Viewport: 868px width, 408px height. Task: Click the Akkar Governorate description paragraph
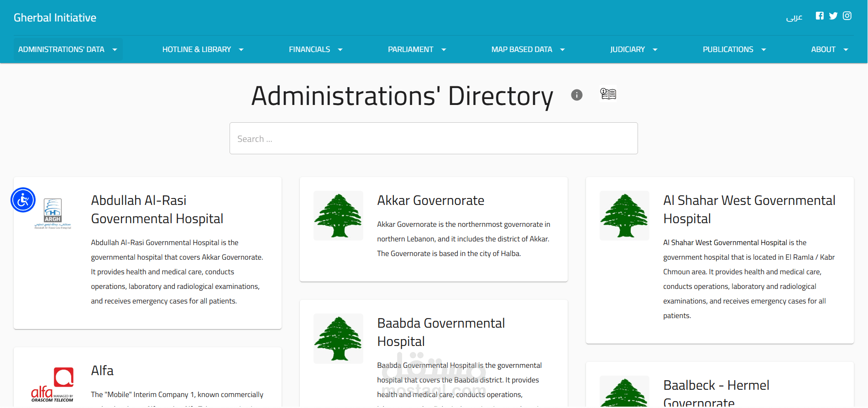(464, 239)
